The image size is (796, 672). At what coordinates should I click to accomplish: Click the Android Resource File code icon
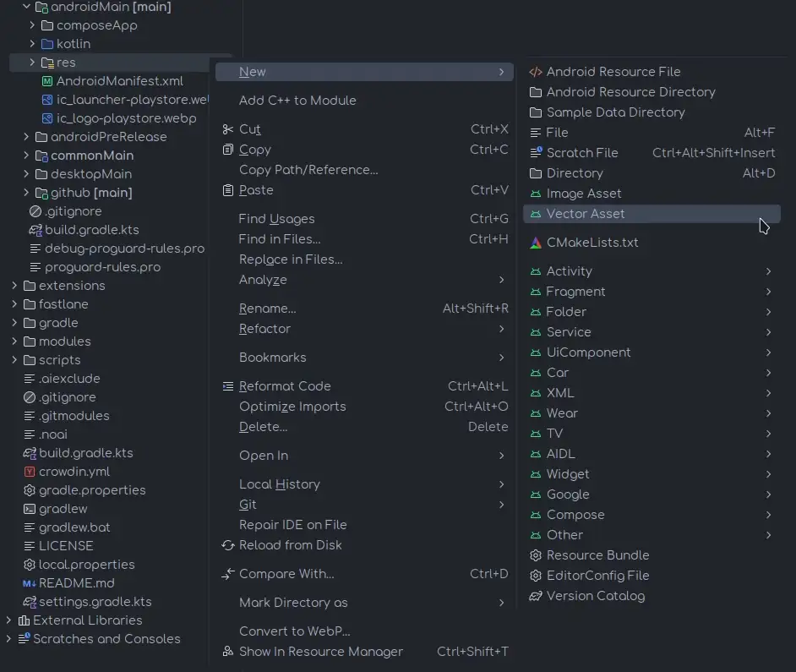pos(535,72)
